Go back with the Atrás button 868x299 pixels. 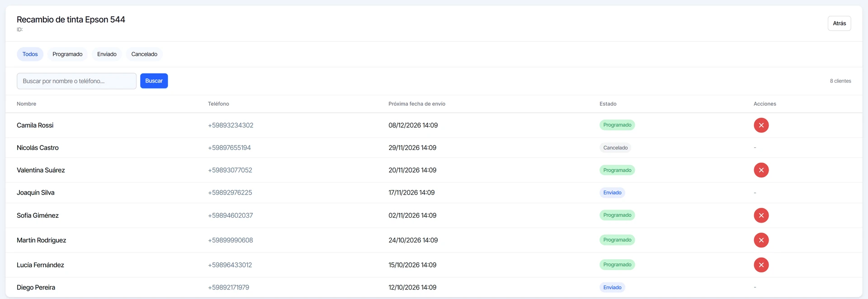[x=839, y=23]
